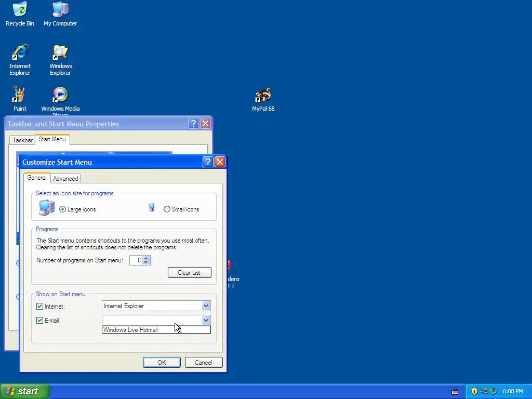This screenshot has height=399, width=532.
Task: Click the security shield tray icon
Action: pos(474,391)
